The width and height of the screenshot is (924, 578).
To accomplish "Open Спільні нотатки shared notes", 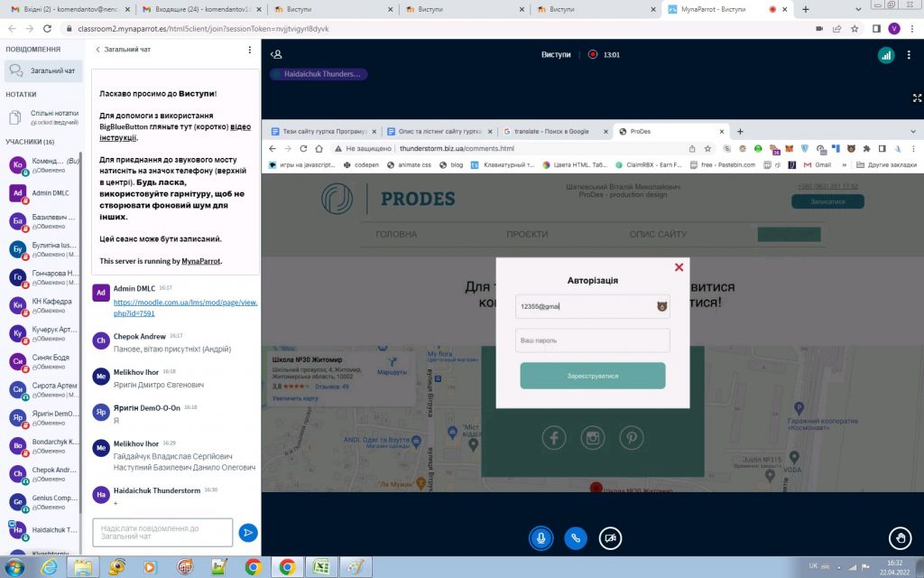I will 42,117.
